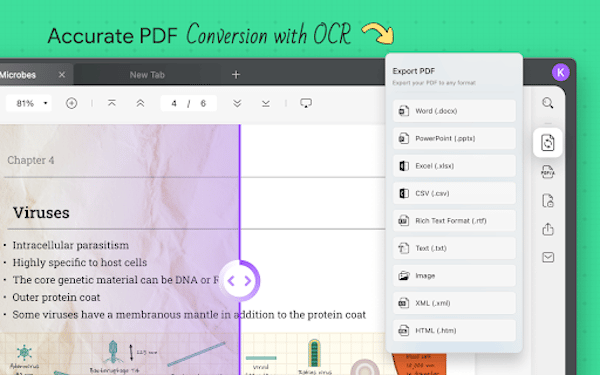Choose Excel (.xlsx) export format

[x=454, y=166]
